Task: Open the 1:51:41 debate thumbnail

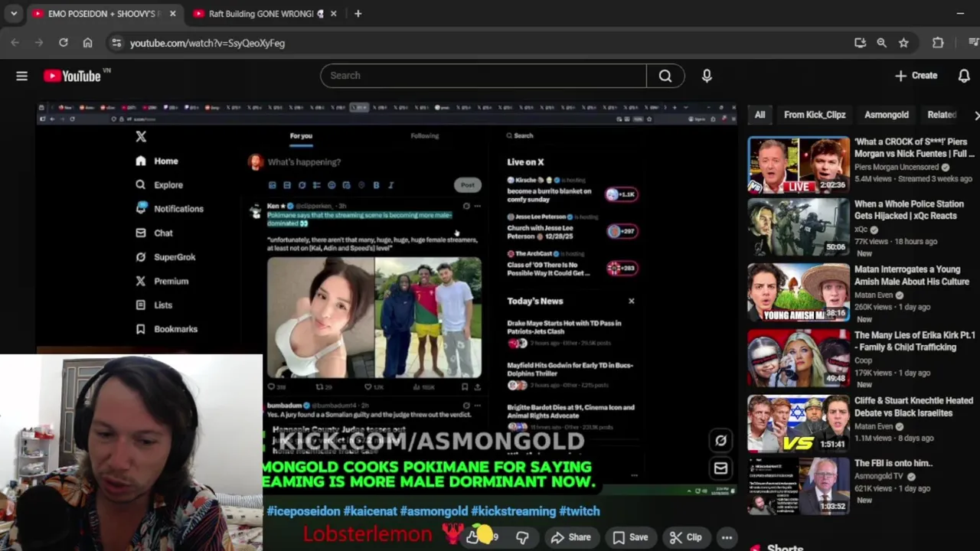Action: coord(799,423)
